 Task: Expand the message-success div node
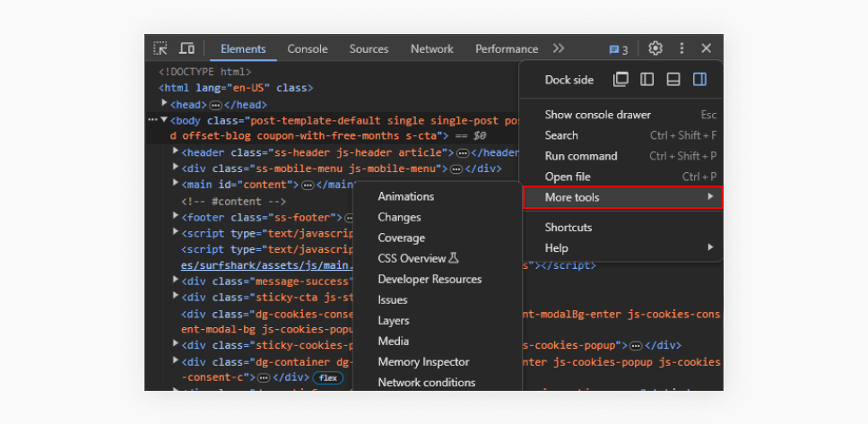tap(176, 280)
